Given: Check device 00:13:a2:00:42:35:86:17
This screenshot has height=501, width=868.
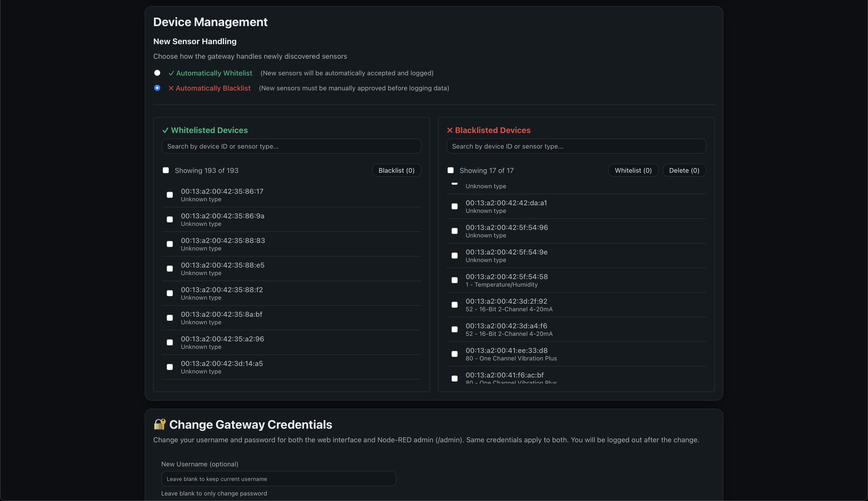Looking at the screenshot, I should (170, 195).
